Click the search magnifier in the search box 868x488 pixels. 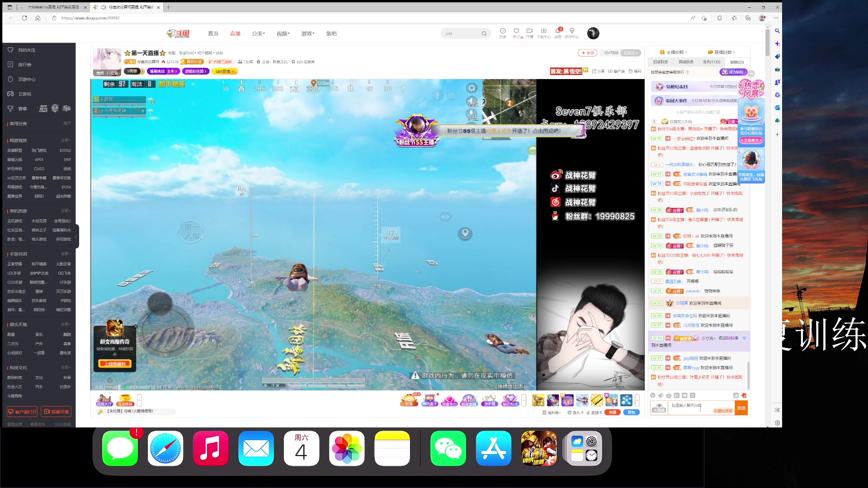(484, 33)
